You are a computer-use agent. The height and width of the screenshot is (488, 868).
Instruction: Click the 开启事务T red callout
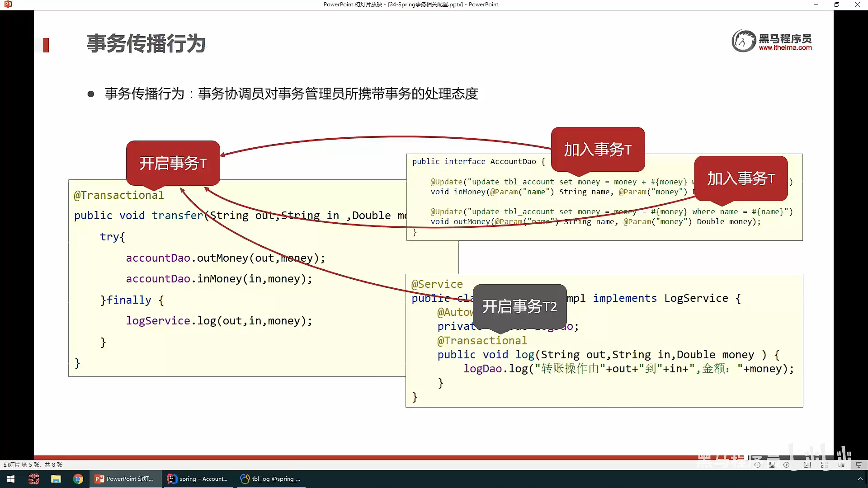pyautogui.click(x=173, y=163)
